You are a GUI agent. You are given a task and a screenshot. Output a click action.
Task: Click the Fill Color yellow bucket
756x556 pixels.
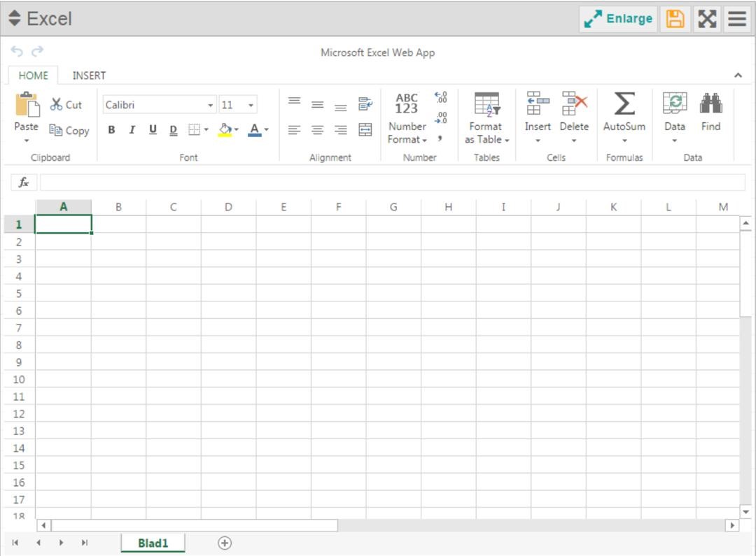click(225, 129)
